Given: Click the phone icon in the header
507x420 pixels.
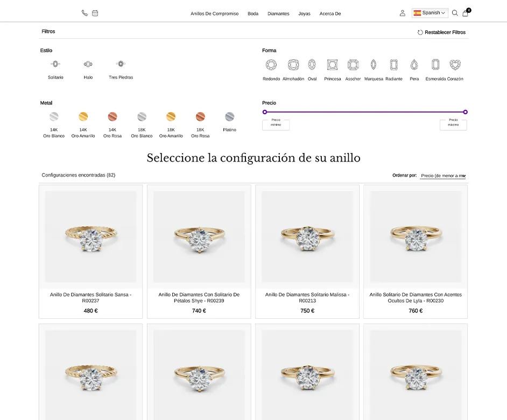Looking at the screenshot, I should 84,12.
